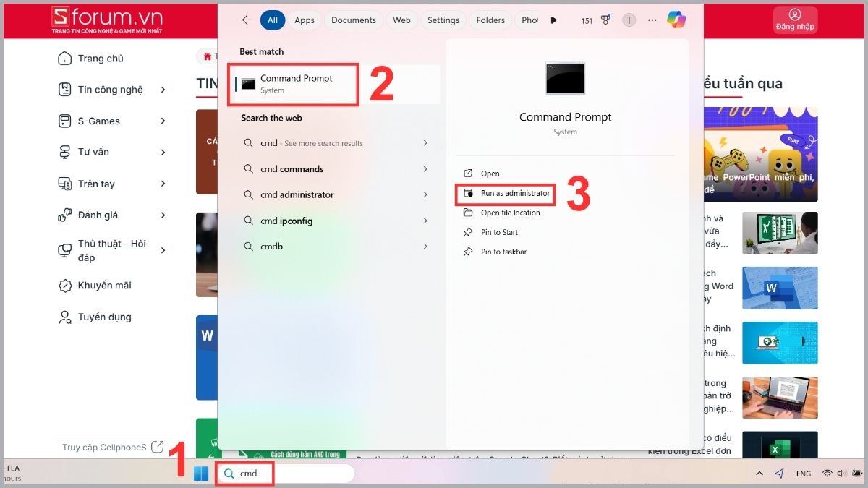Open the Windows Start button

pyautogui.click(x=200, y=474)
